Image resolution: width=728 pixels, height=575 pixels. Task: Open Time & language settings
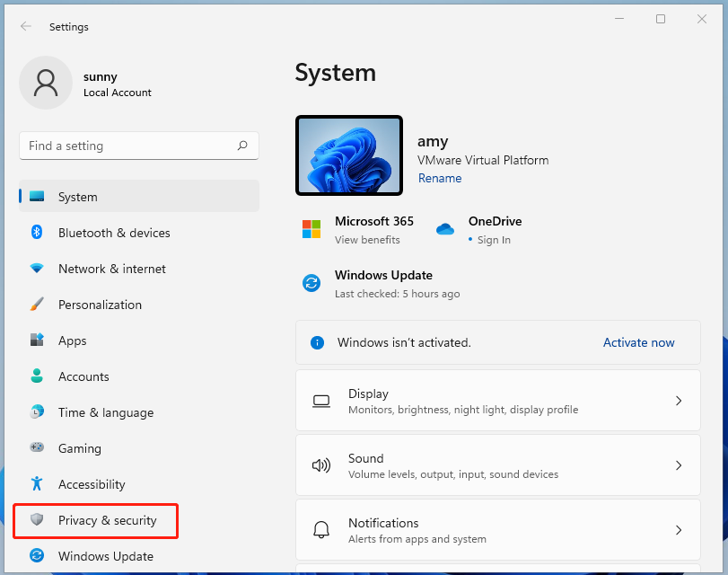pyautogui.click(x=139, y=411)
